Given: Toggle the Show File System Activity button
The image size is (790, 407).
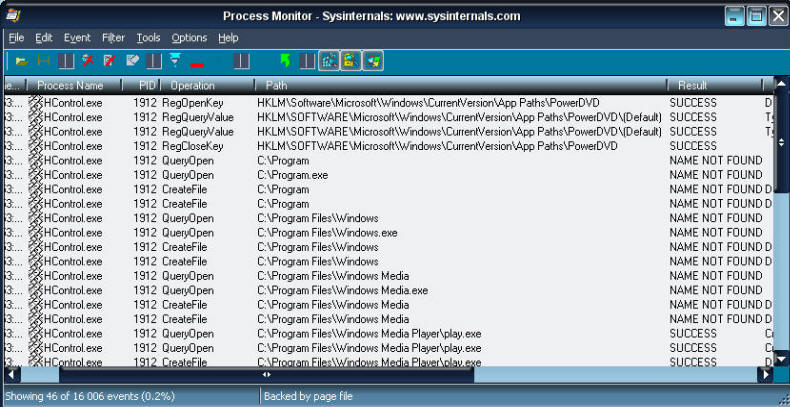Looking at the screenshot, I should [350, 62].
